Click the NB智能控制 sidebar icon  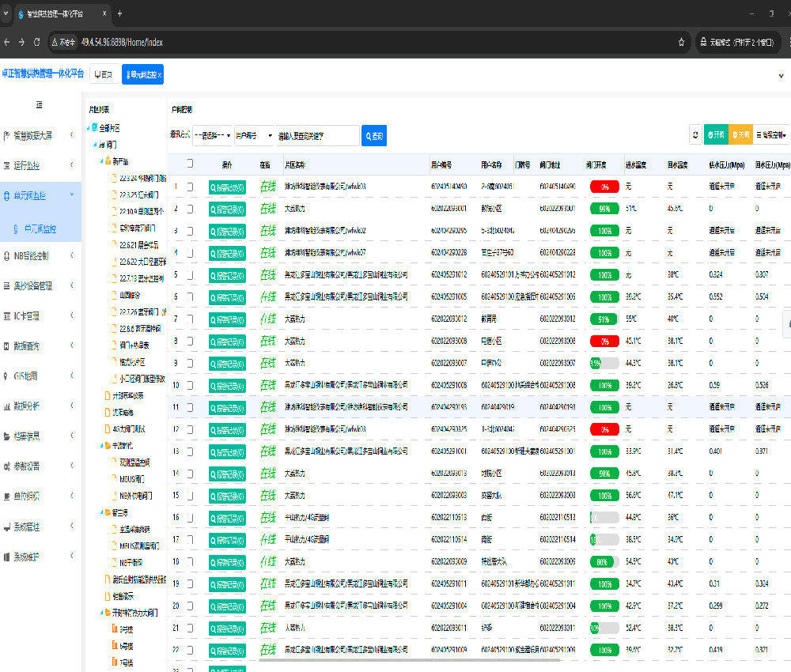click(6, 255)
